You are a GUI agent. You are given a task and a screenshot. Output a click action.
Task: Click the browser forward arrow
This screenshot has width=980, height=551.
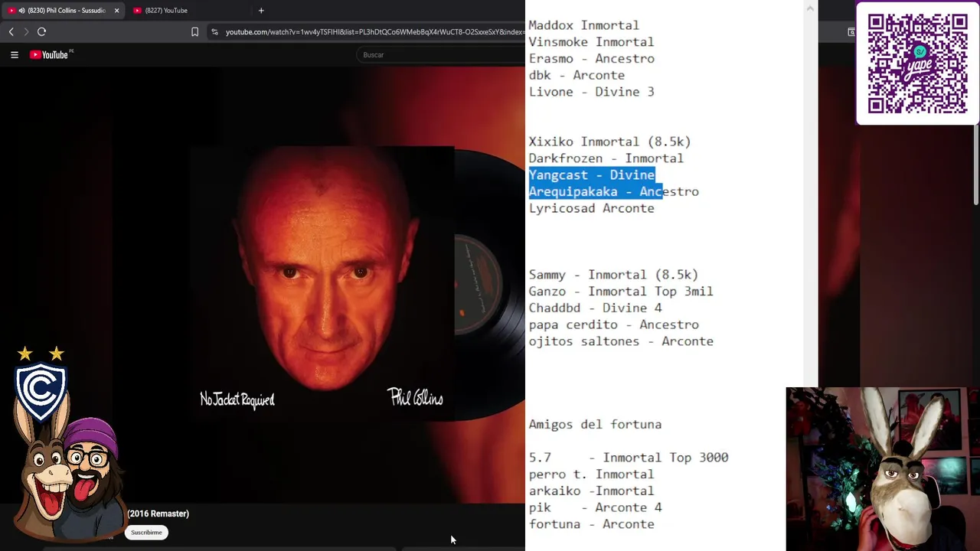pos(26,31)
